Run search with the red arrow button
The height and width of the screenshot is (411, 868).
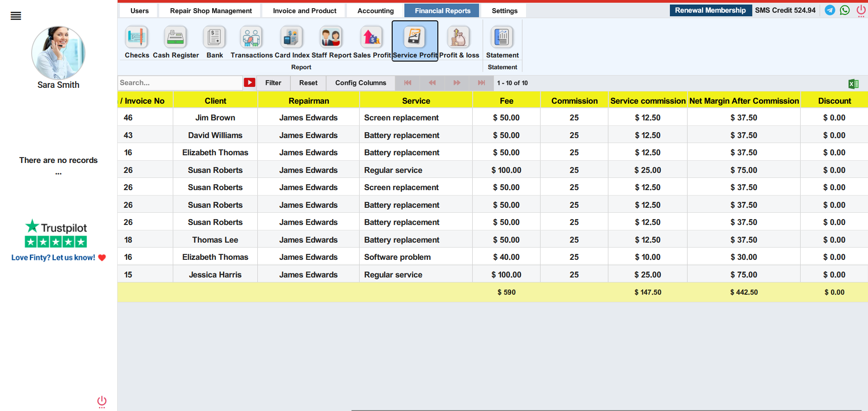click(x=250, y=82)
